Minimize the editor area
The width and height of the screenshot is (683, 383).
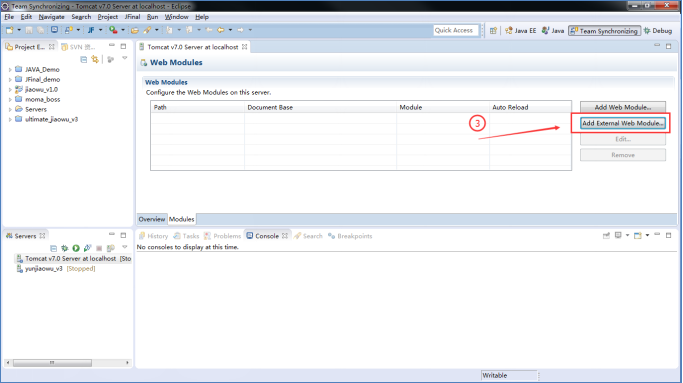pyautogui.click(x=657, y=46)
